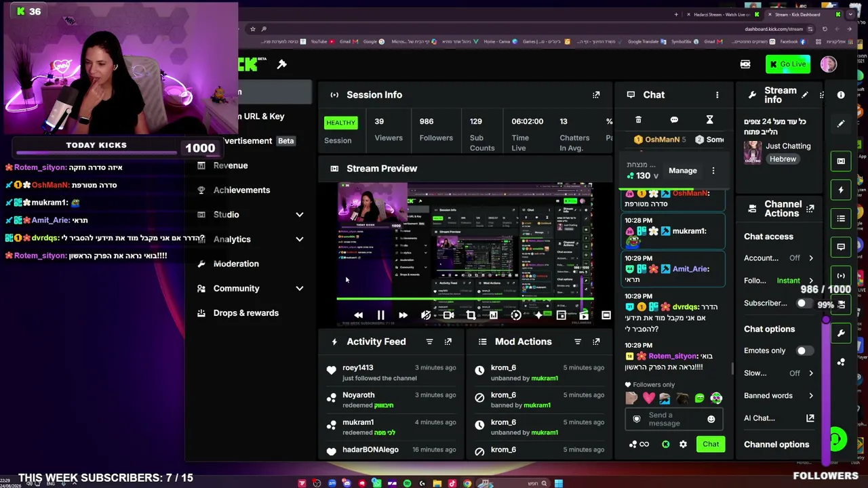Click the Manage button in chat
Screen dimensions: 868x488
coord(682,171)
